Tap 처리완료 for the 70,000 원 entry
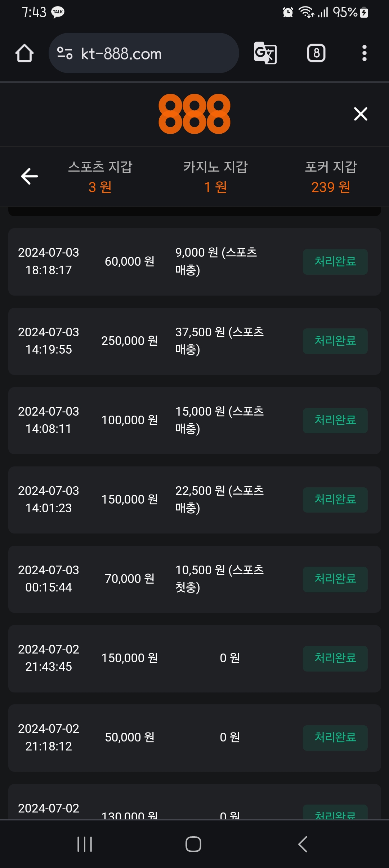Viewport: 389px width, 868px height. click(335, 579)
